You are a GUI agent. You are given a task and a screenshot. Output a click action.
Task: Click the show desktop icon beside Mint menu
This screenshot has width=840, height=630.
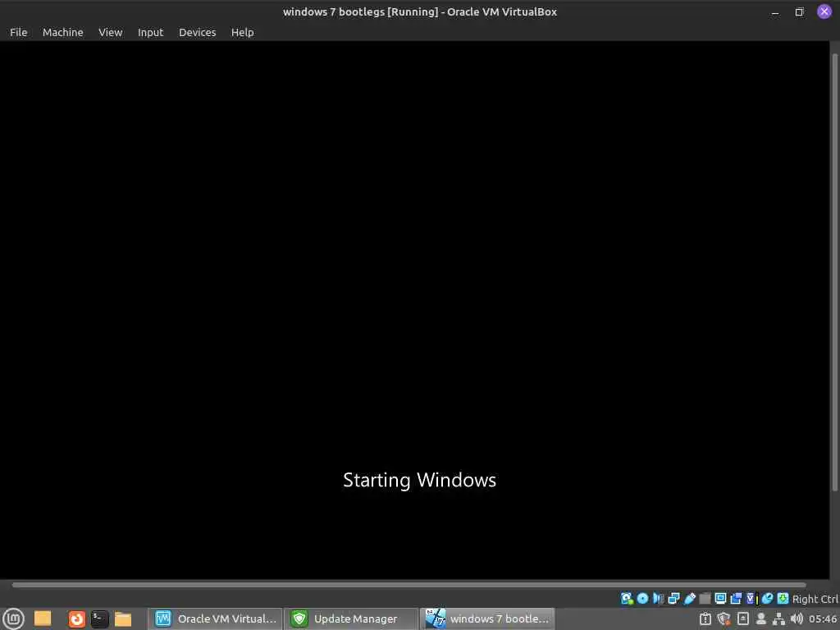click(43, 619)
